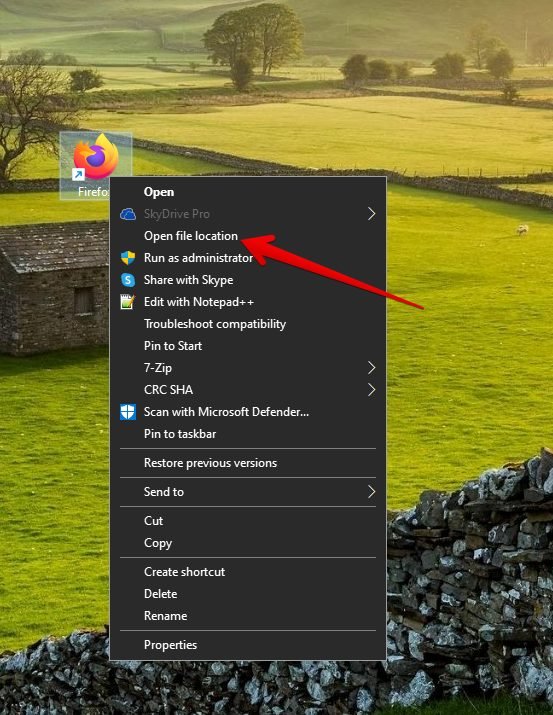Image resolution: width=553 pixels, height=715 pixels.
Task: Click the Skype logo icon
Action: pyautogui.click(x=128, y=280)
